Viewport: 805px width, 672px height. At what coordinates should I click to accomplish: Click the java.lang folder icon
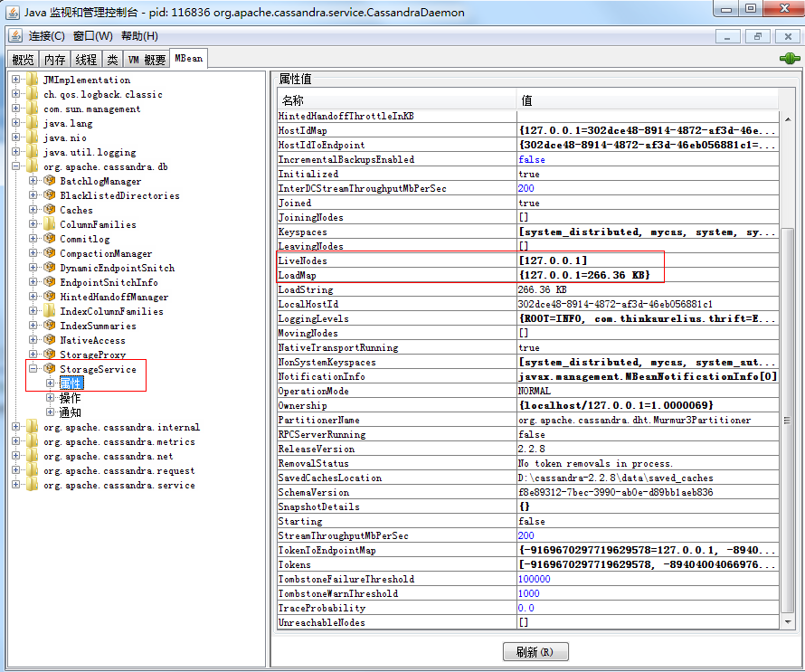33,123
